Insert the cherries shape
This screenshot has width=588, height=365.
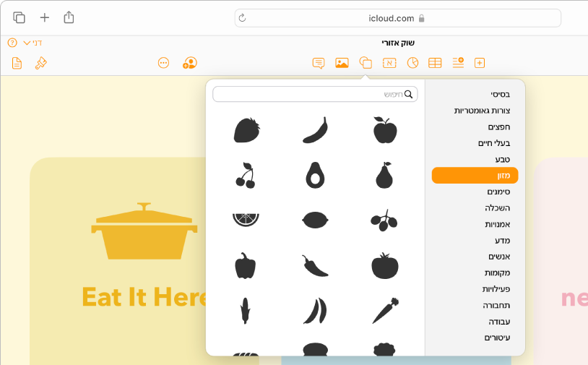(246, 175)
